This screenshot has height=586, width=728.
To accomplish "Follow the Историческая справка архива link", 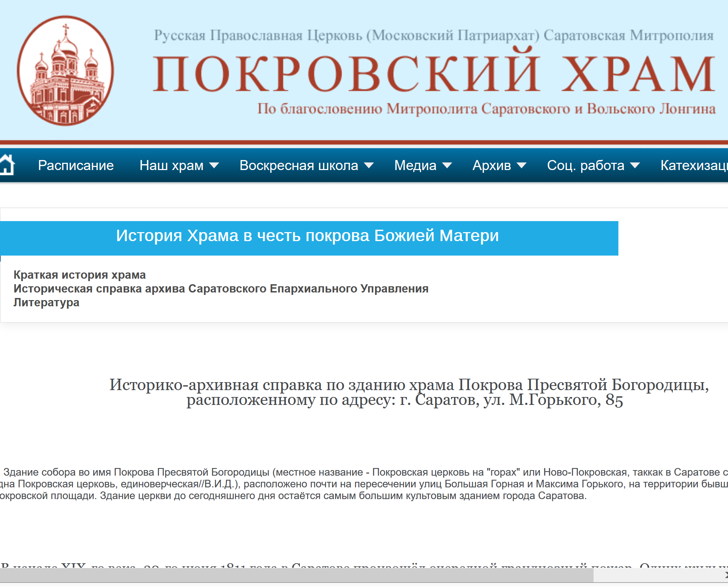I will pos(221,289).
